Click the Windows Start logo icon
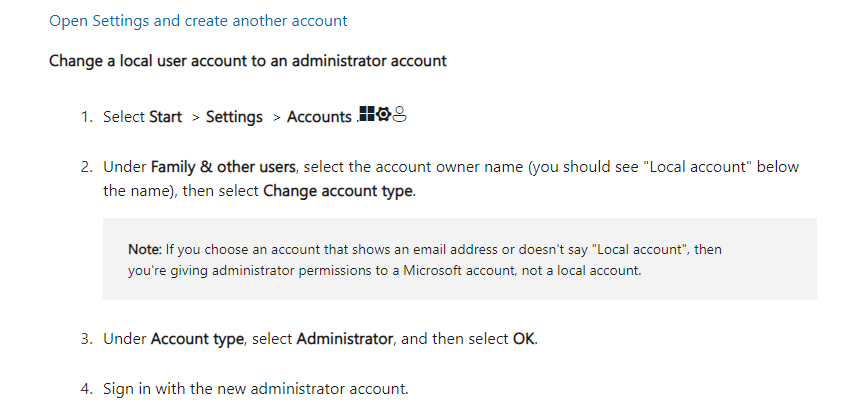This screenshot has width=848, height=415. pos(366,115)
